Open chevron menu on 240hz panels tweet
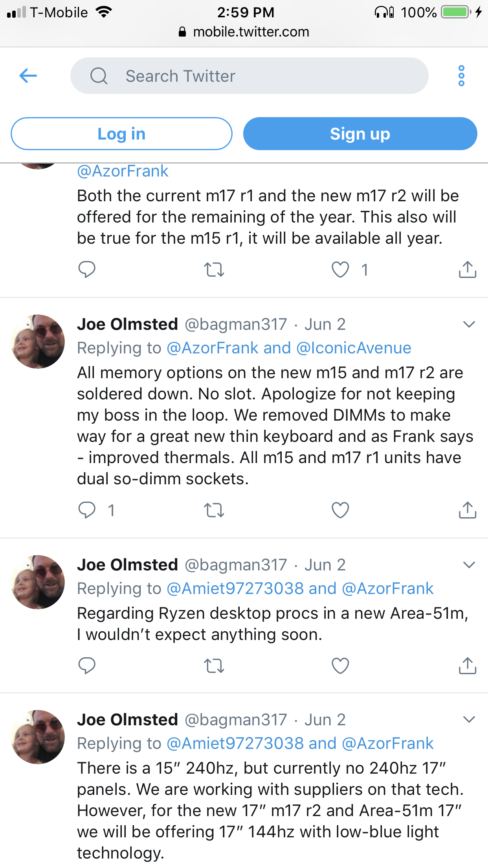The height and width of the screenshot is (868, 488). tap(469, 719)
